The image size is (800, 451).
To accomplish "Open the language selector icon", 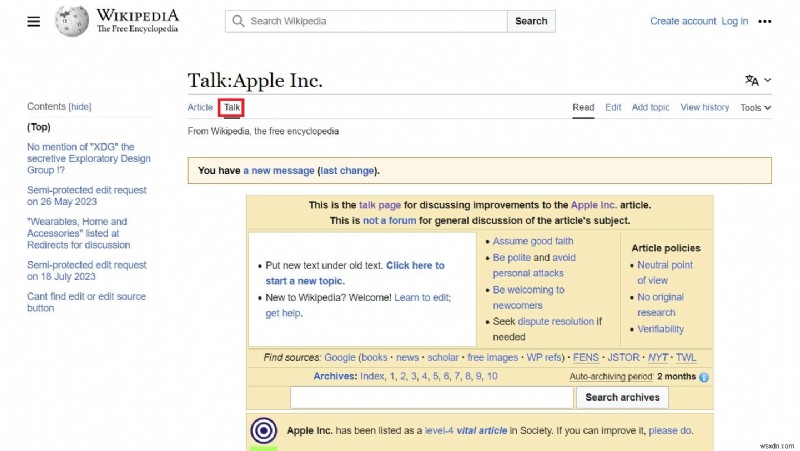I will click(758, 80).
